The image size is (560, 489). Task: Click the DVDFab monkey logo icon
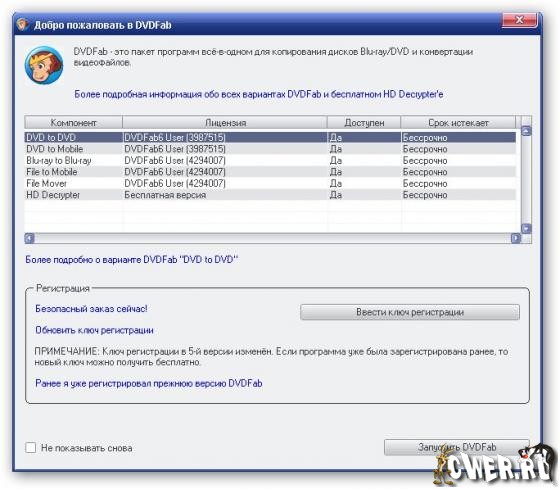click(44, 66)
